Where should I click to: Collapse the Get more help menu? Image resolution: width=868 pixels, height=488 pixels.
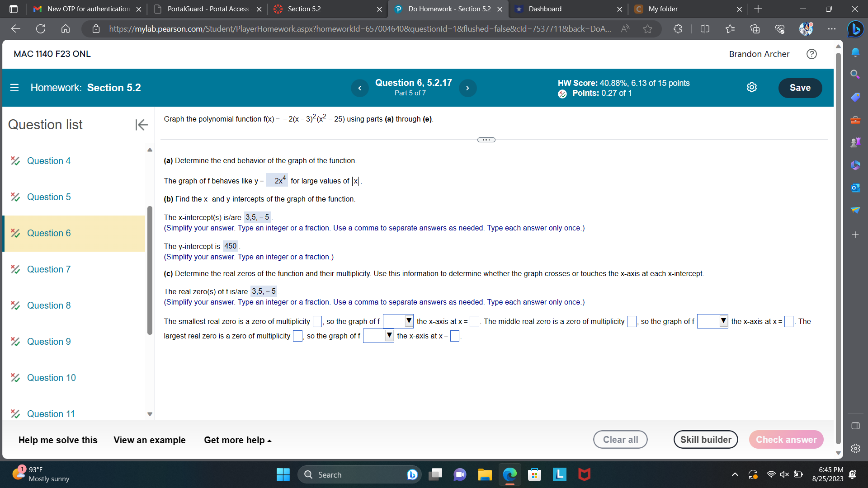pos(237,440)
